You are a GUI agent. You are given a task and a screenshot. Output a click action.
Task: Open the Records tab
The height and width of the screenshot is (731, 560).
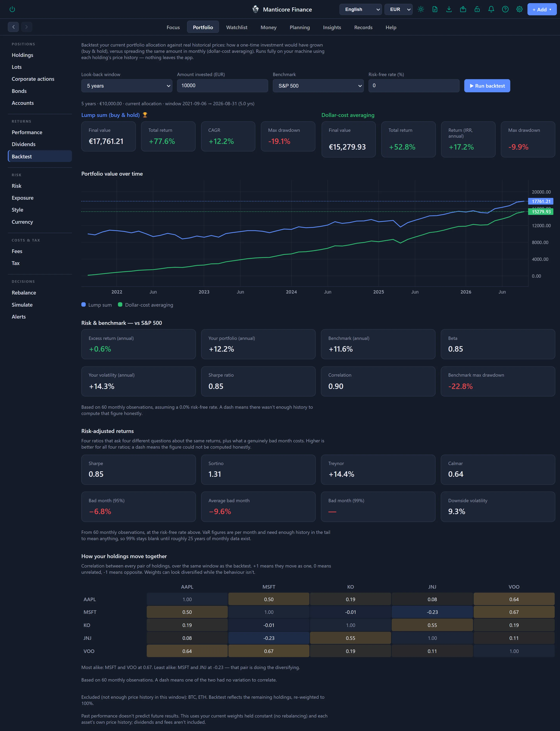[363, 27]
